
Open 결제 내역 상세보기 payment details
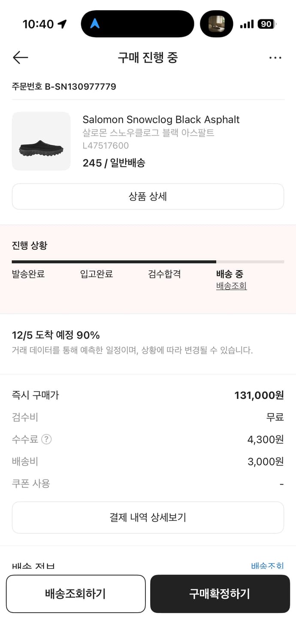[x=148, y=517]
